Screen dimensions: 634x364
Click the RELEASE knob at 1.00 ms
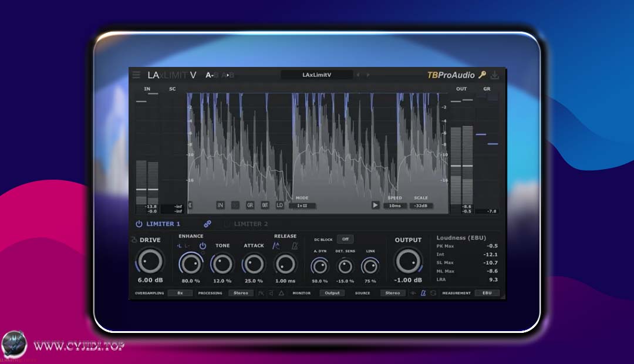(x=285, y=264)
